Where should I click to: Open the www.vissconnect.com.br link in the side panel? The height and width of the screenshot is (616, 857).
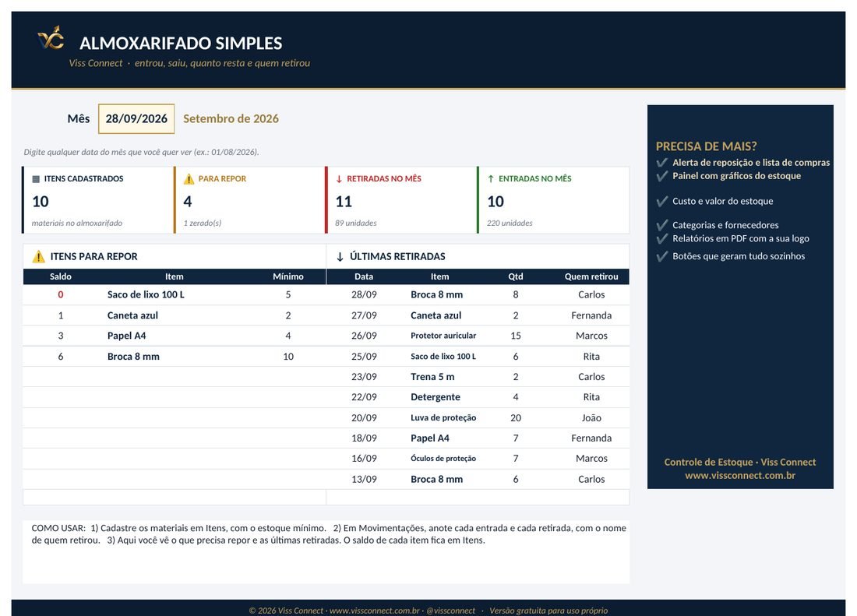coord(740,476)
